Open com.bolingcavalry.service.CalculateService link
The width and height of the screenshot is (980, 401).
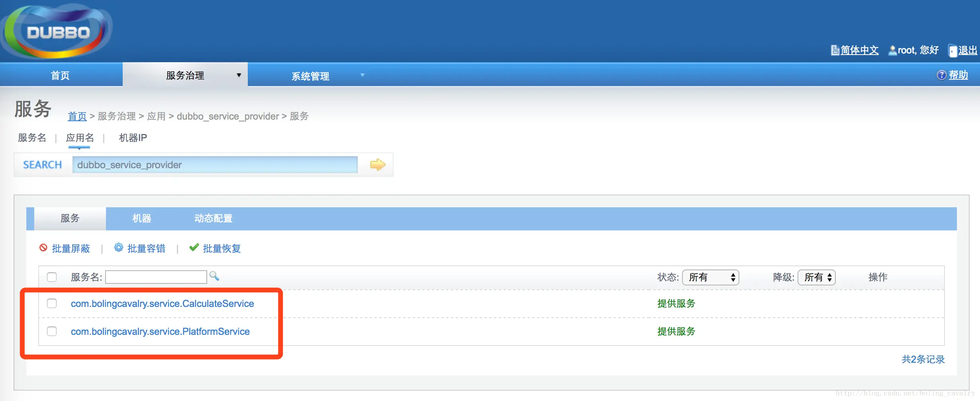[163, 304]
